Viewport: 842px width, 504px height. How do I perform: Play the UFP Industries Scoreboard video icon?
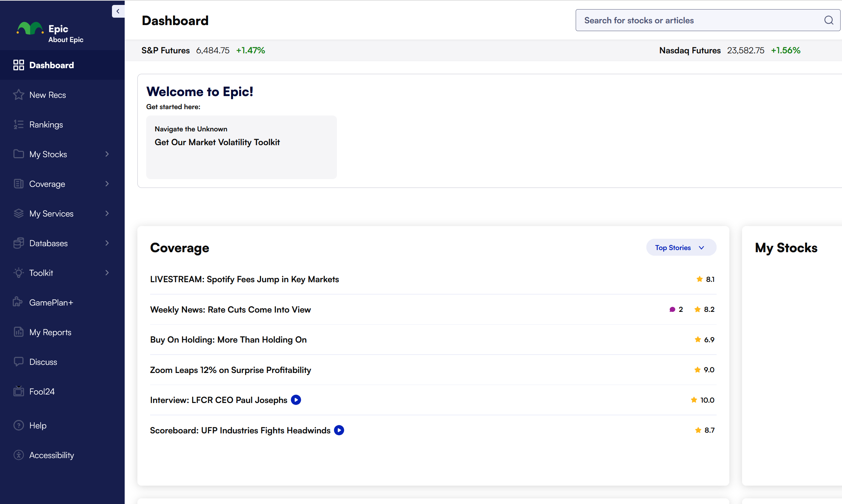[339, 430]
